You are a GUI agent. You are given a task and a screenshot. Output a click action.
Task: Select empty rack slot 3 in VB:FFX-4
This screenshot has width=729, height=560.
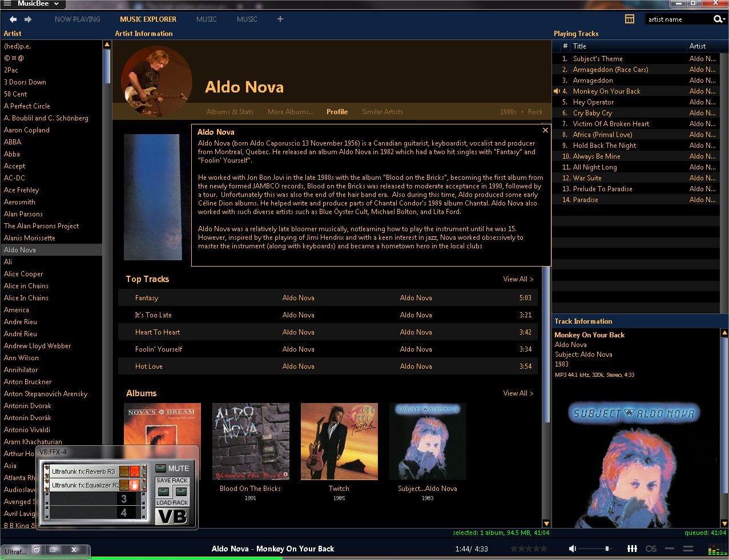tap(94, 499)
